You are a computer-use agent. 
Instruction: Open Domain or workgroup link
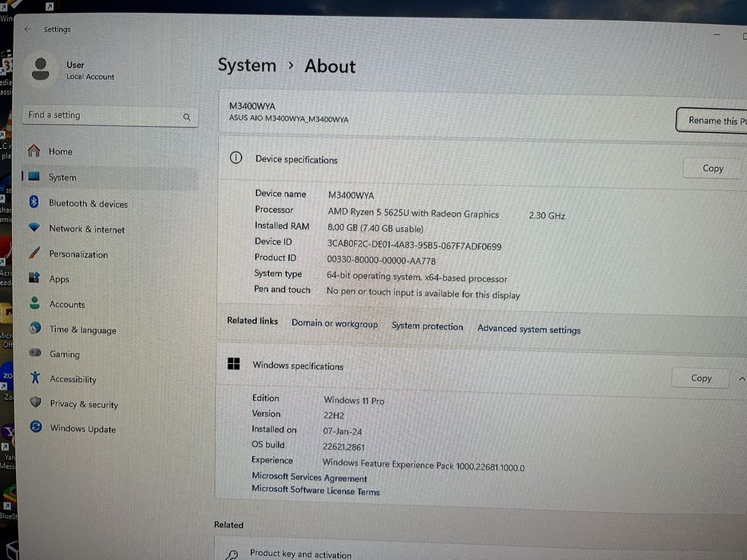[x=335, y=323]
